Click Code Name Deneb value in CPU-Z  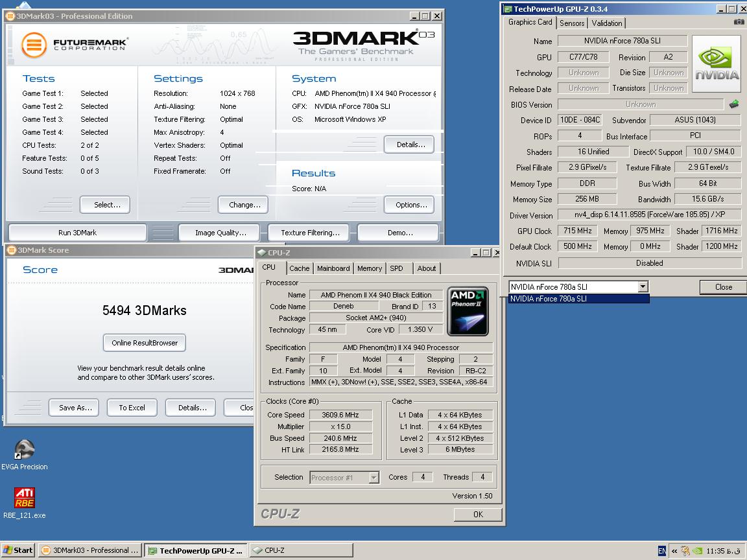[x=344, y=306]
